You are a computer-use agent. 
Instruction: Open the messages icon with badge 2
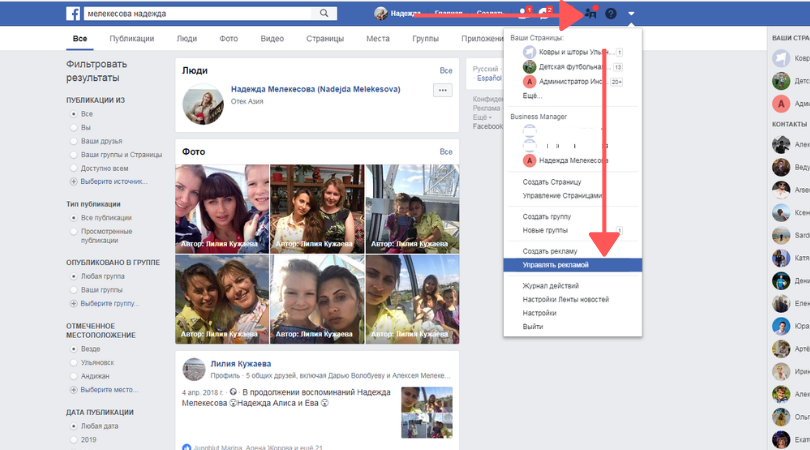pyautogui.click(x=544, y=13)
